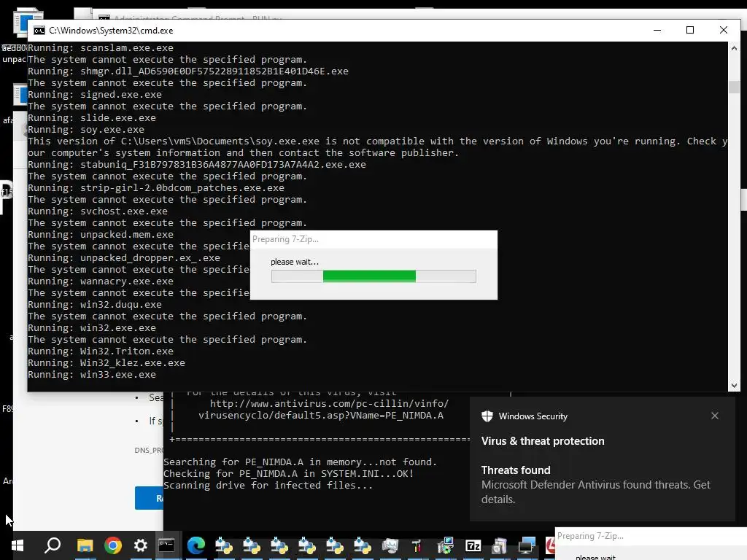The height and width of the screenshot is (560, 747).
Task: Launch Google Chrome from the taskbar
Action: click(x=113, y=545)
